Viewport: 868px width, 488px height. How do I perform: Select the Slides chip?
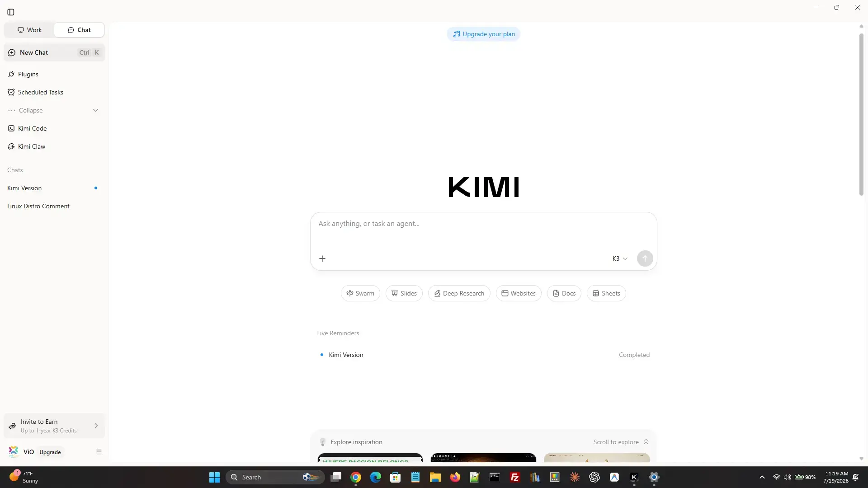pos(404,293)
